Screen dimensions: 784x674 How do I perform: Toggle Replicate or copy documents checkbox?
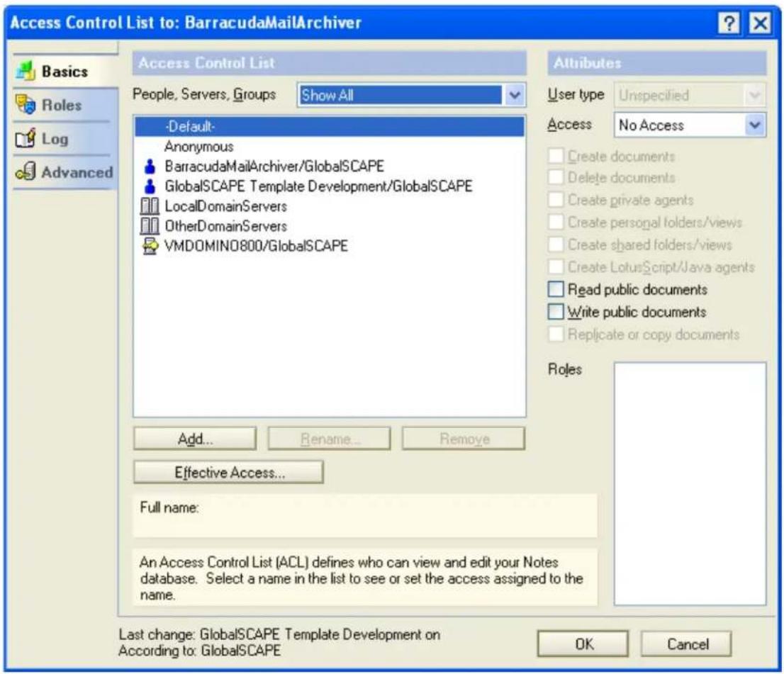(x=556, y=334)
